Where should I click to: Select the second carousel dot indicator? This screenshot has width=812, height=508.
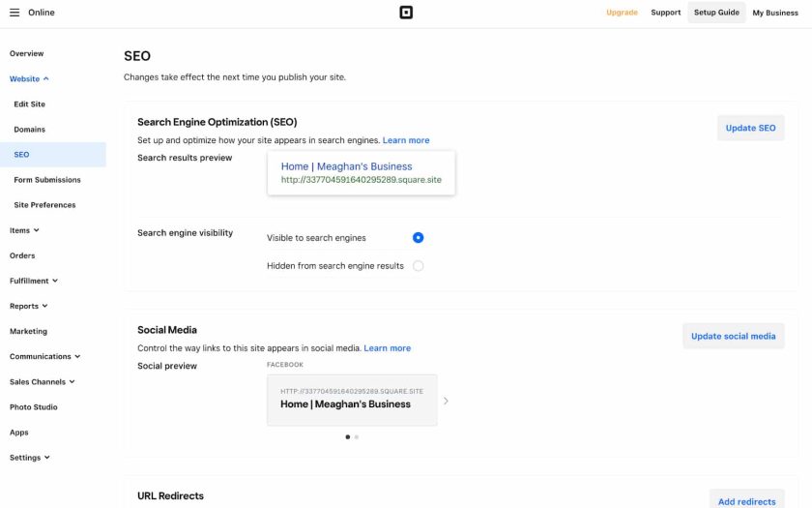(x=357, y=437)
